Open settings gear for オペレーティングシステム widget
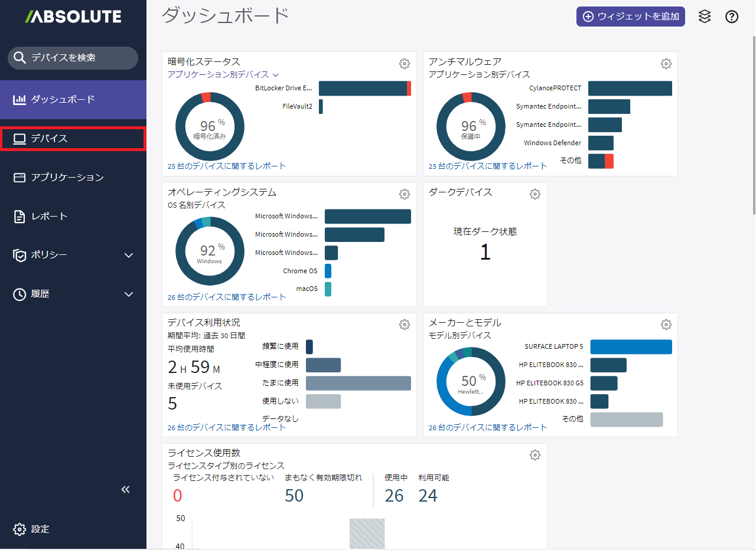The height and width of the screenshot is (550, 756). click(x=405, y=194)
